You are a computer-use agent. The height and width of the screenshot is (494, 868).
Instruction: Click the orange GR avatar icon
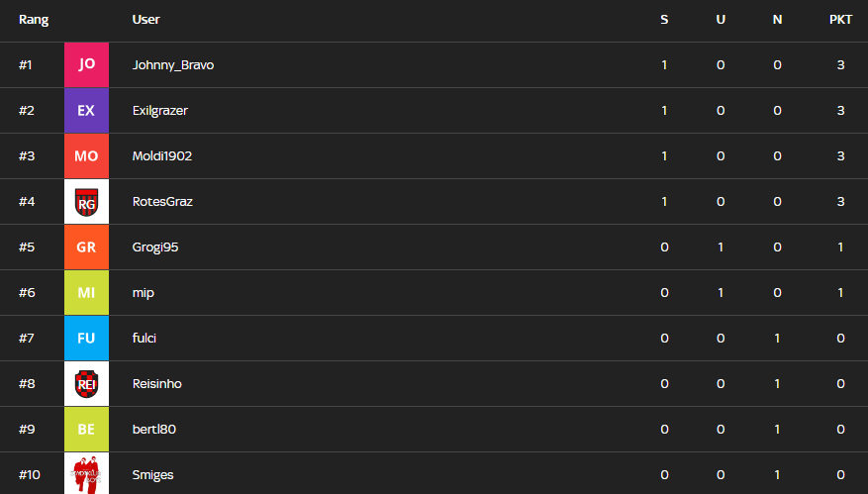coord(86,247)
